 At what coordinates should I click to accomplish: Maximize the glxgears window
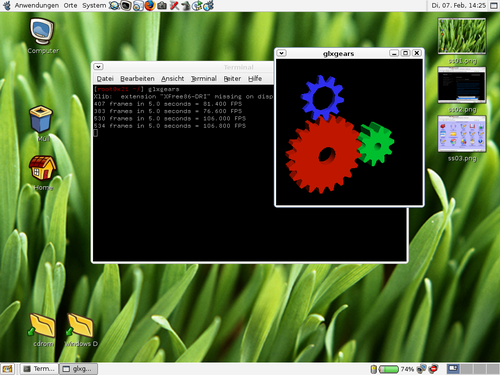405,53
